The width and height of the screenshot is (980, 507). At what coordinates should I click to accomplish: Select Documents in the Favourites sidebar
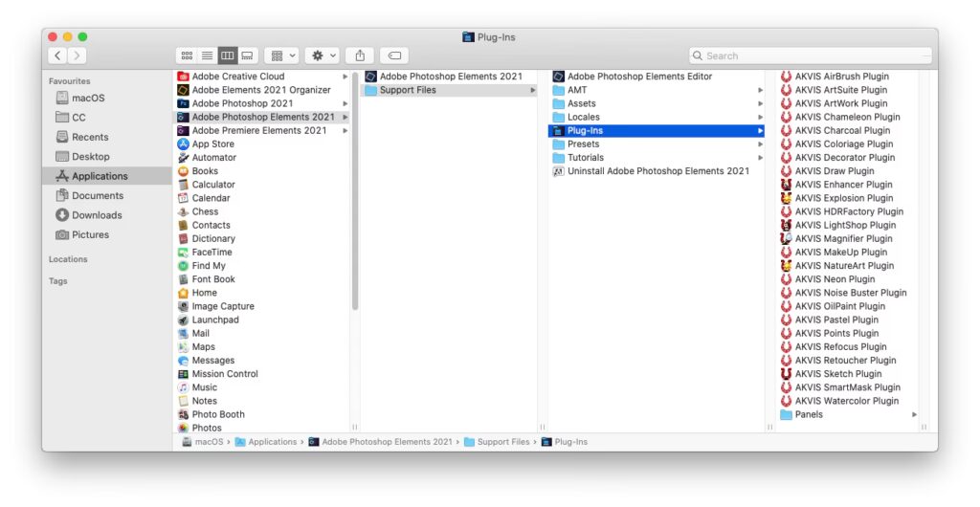point(97,195)
